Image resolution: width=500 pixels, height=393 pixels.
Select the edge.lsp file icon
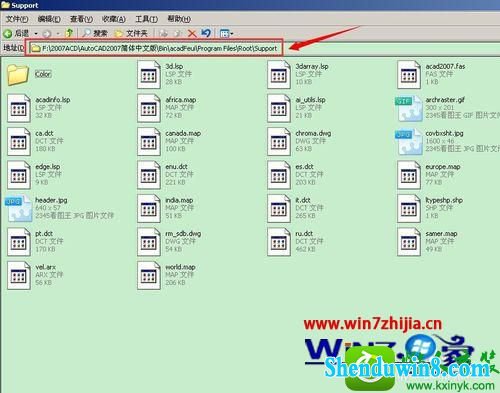click(x=19, y=175)
